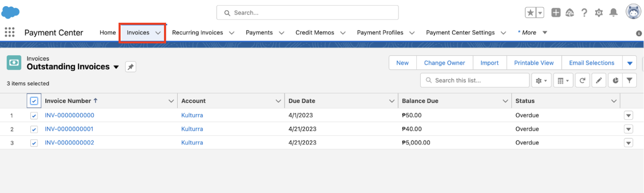Deselect invoice INV-0000000000 checkbox
Viewport: 644px width, 193px height.
34,116
